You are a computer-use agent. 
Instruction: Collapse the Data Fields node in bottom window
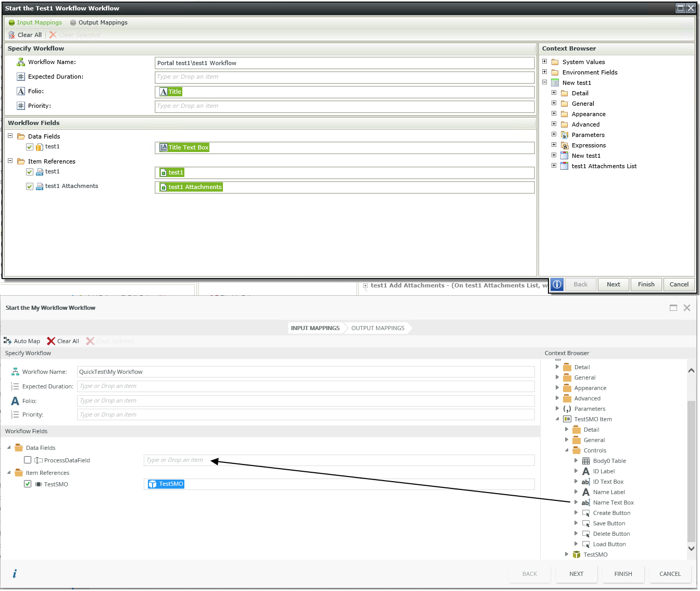tap(9, 448)
